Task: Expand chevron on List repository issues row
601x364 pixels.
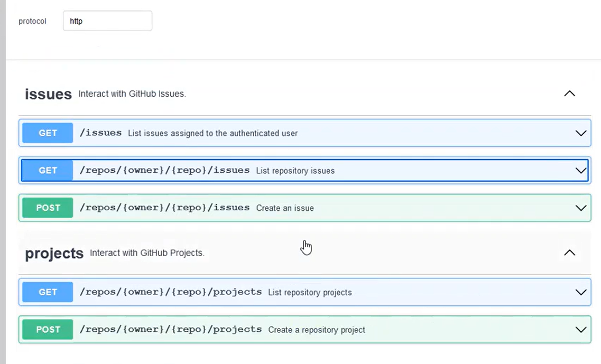Action: pyautogui.click(x=580, y=171)
